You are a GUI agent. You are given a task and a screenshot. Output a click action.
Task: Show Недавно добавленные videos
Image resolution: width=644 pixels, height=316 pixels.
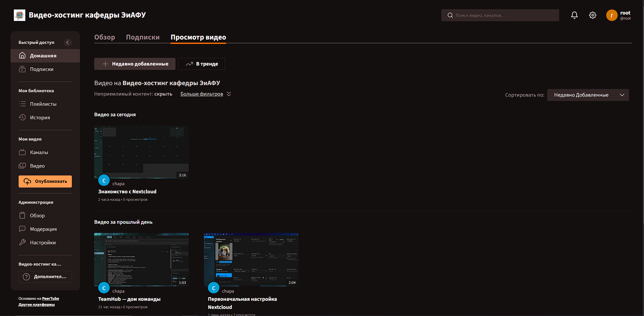(x=135, y=64)
